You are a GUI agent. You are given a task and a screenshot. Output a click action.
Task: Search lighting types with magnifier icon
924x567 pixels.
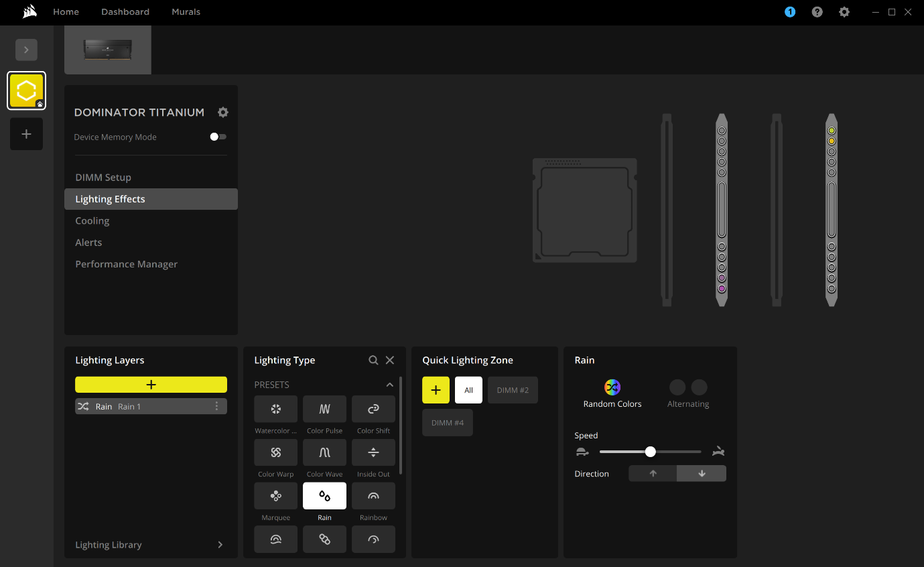[373, 360]
